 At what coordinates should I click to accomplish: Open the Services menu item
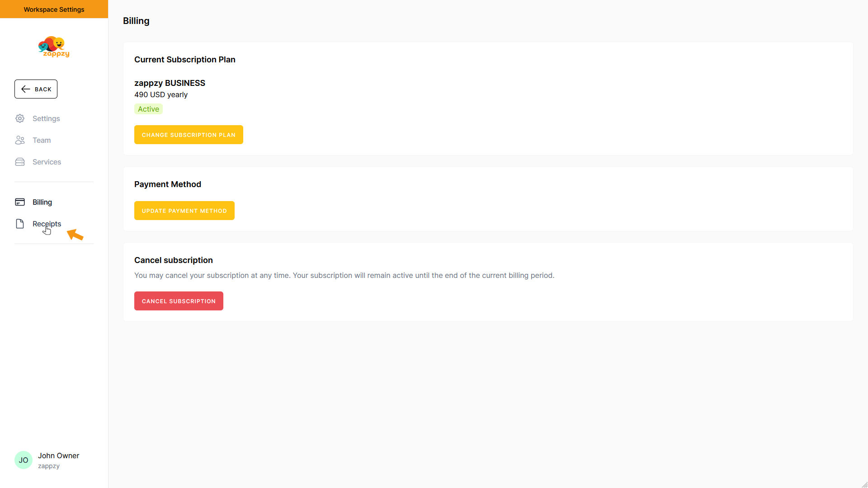(x=47, y=162)
